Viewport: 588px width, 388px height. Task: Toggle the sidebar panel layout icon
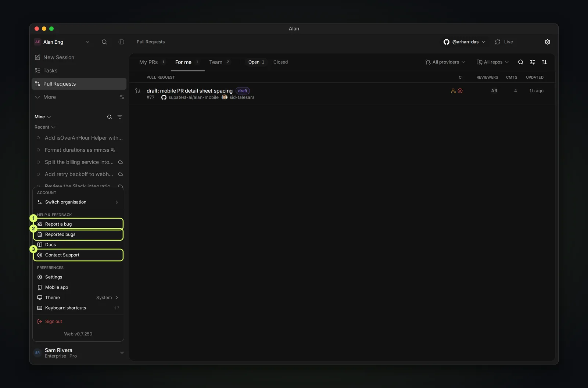click(x=121, y=42)
